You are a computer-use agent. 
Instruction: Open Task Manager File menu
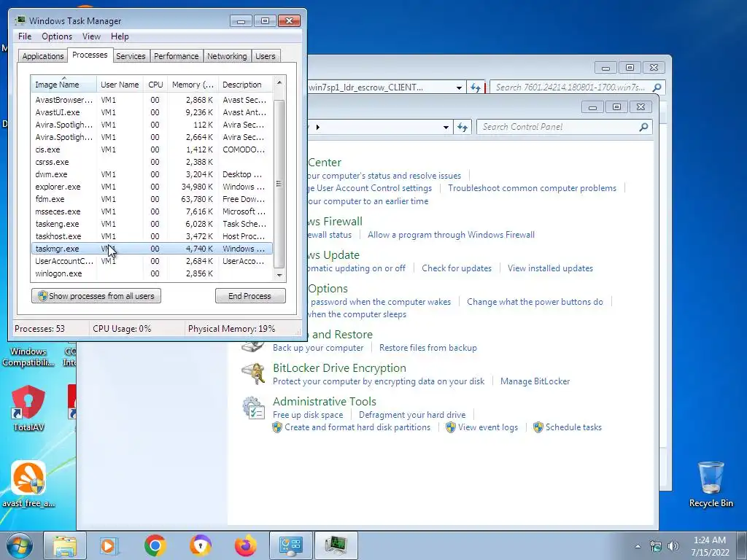(x=25, y=36)
